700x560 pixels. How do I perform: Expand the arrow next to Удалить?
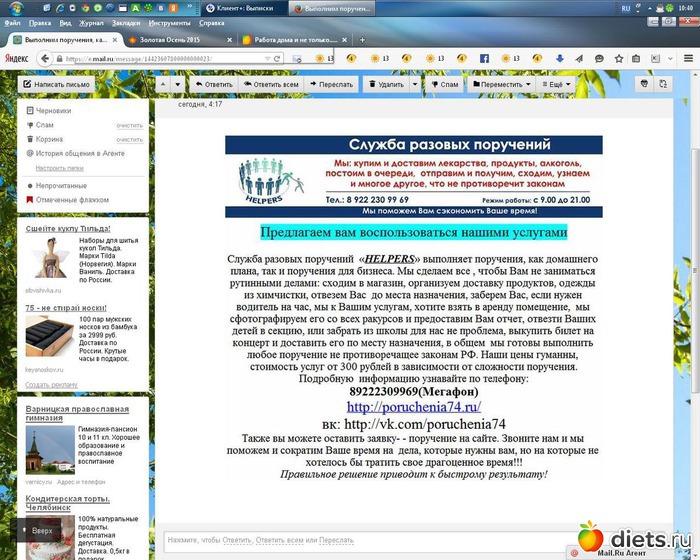pos(415,84)
